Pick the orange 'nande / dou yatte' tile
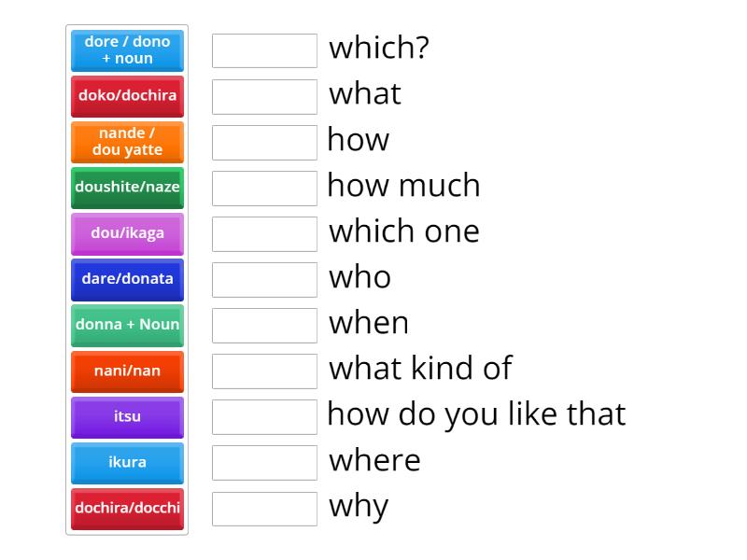The height and width of the screenshot is (560, 747). (127, 142)
